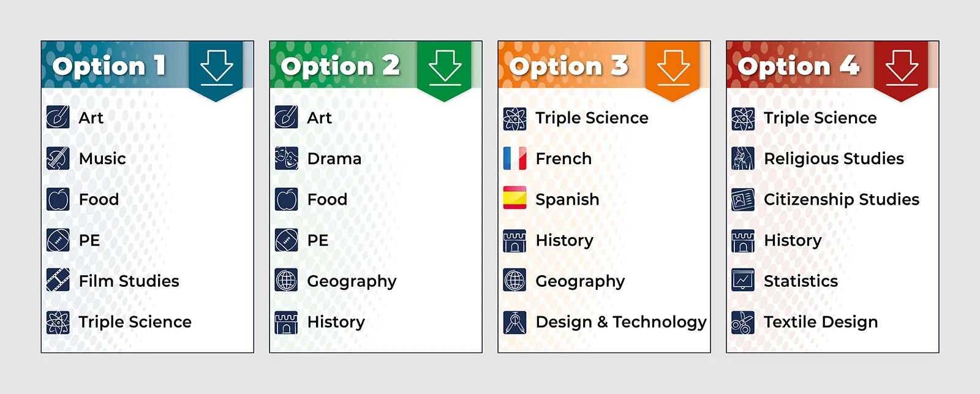Click the French flag icon
Viewport: 980px width, 394px height.
point(514,159)
